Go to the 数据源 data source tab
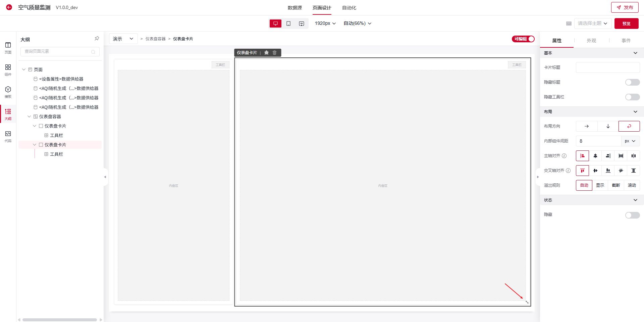644x322 pixels. coord(294,8)
